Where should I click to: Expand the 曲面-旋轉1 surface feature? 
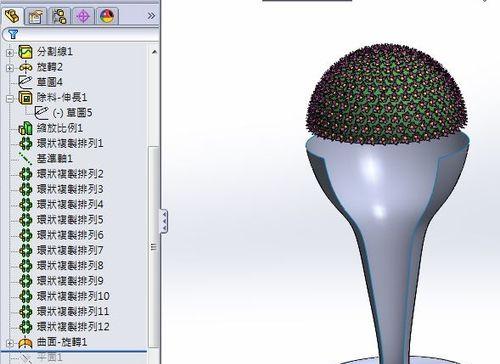pyautogui.click(x=10, y=343)
